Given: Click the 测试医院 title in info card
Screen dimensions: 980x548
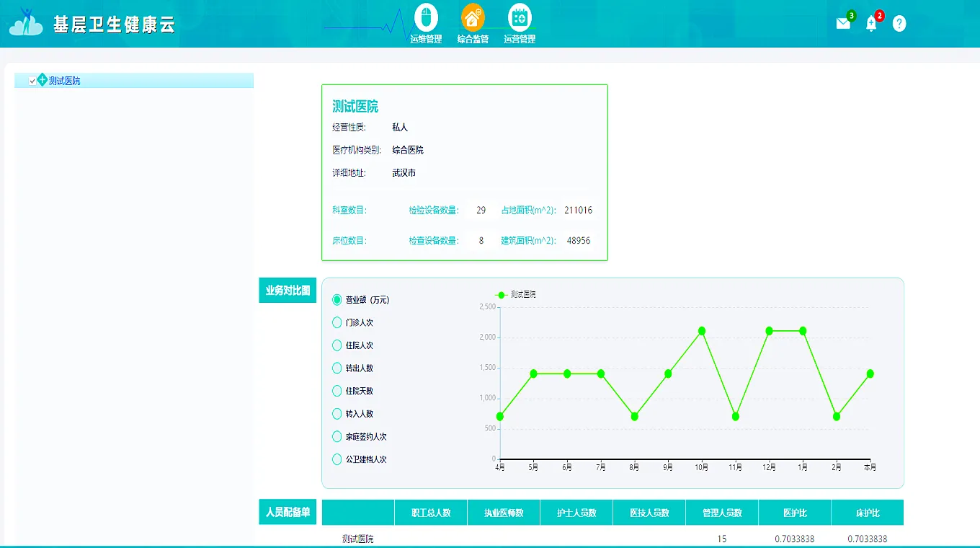Looking at the screenshot, I should click(x=355, y=107).
